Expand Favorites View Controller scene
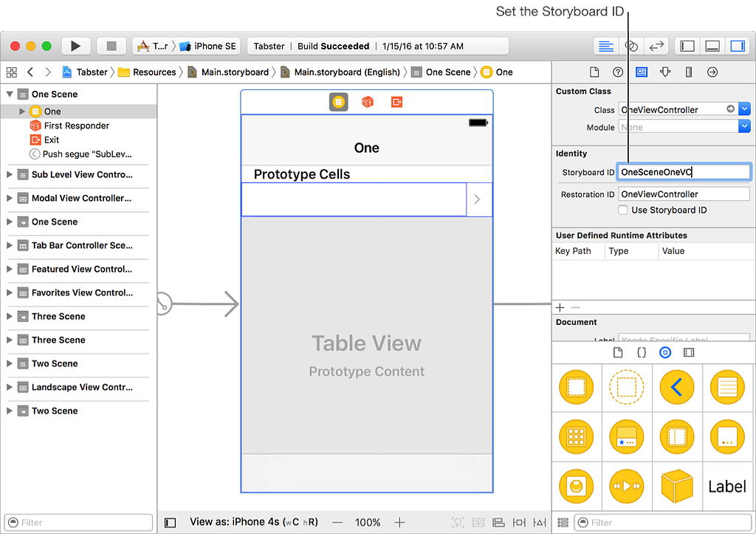756x534 pixels. coord(9,292)
